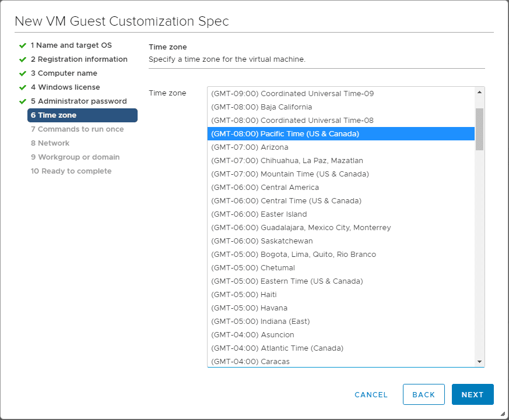
Task: Choose the Baja California time zone
Action: click(261, 107)
